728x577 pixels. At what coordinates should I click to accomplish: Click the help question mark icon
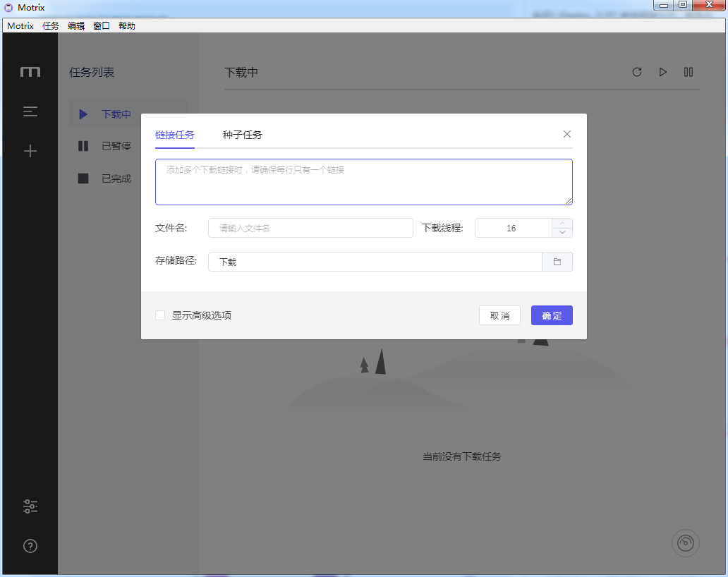(30, 545)
